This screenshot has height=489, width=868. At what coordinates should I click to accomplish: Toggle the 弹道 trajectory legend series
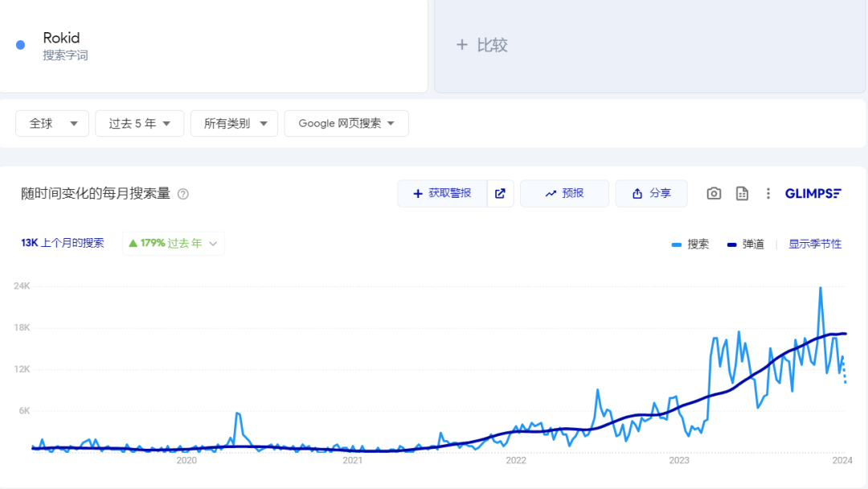click(x=745, y=244)
